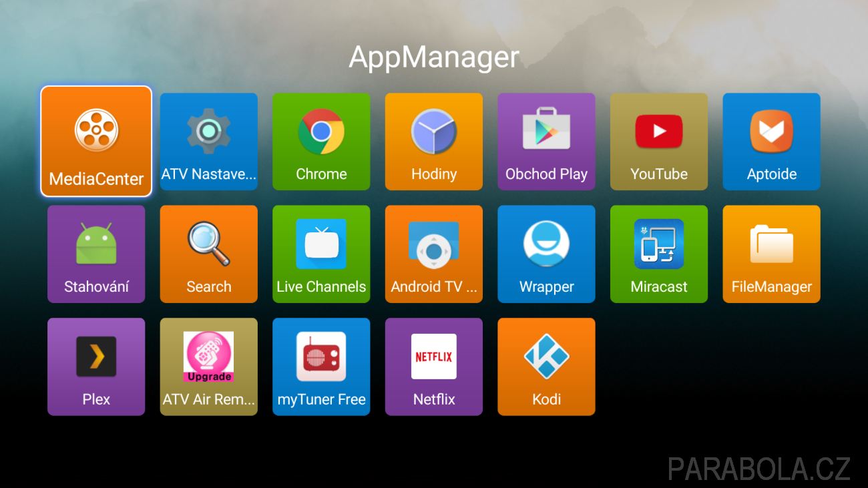The height and width of the screenshot is (488, 868).
Task: Click the AppManager page title
Action: pyautogui.click(x=434, y=57)
